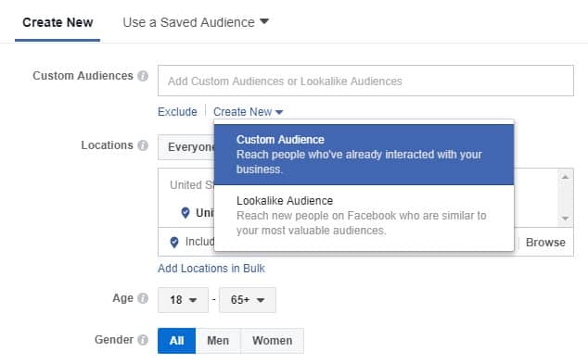Click the United States location pin icon
This screenshot has height=364, width=588.
[x=185, y=213]
